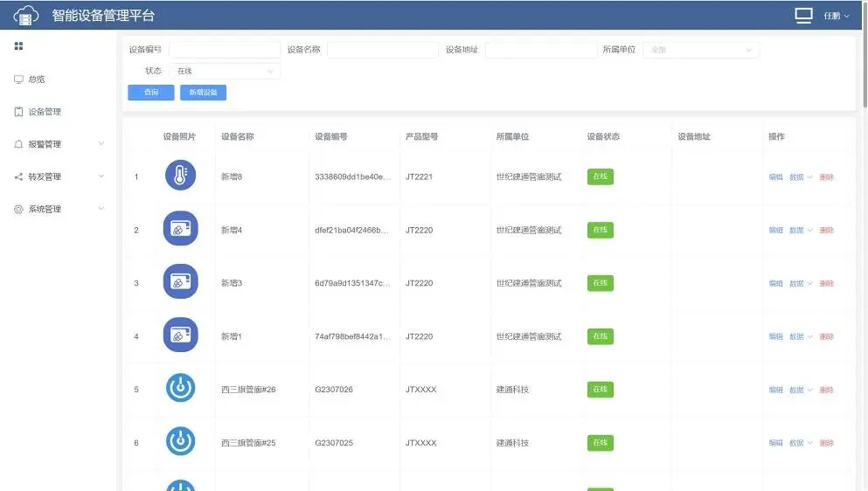Open 数据 dropdown for the 新增4 row

[x=801, y=231]
